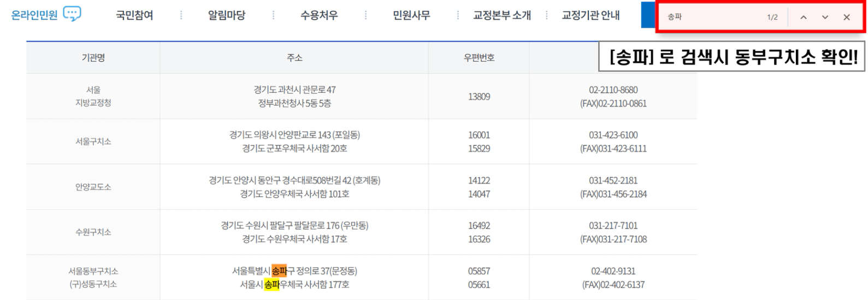Viewport: 868px width, 300px height.
Task: Click the 온라인민원 speech bubble icon
Action: point(72,14)
